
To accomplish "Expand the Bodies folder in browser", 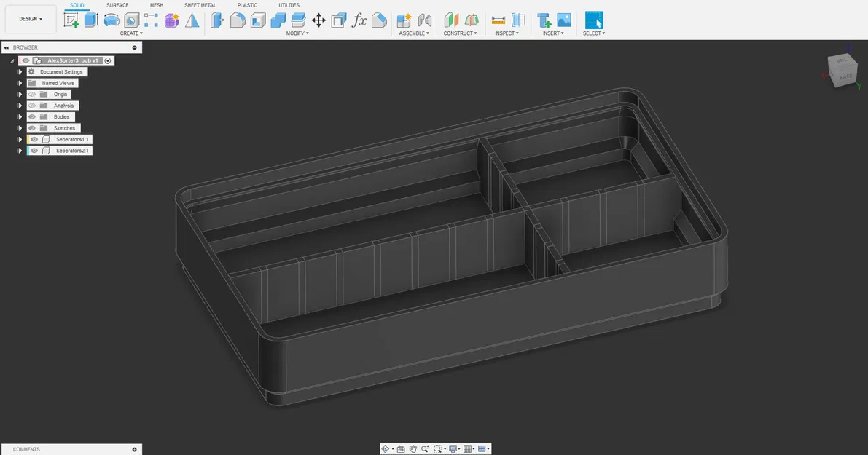I will tap(20, 116).
